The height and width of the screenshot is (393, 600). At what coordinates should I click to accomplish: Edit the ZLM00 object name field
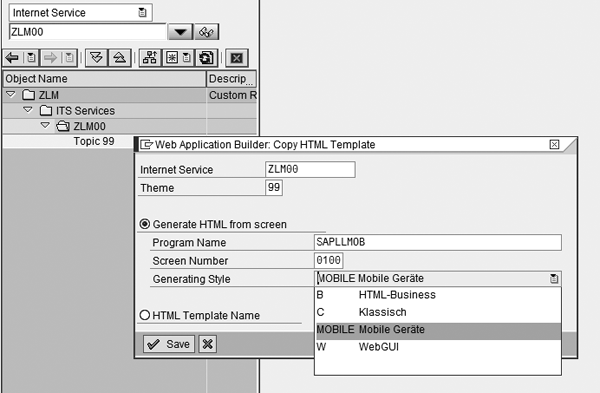tap(88, 32)
